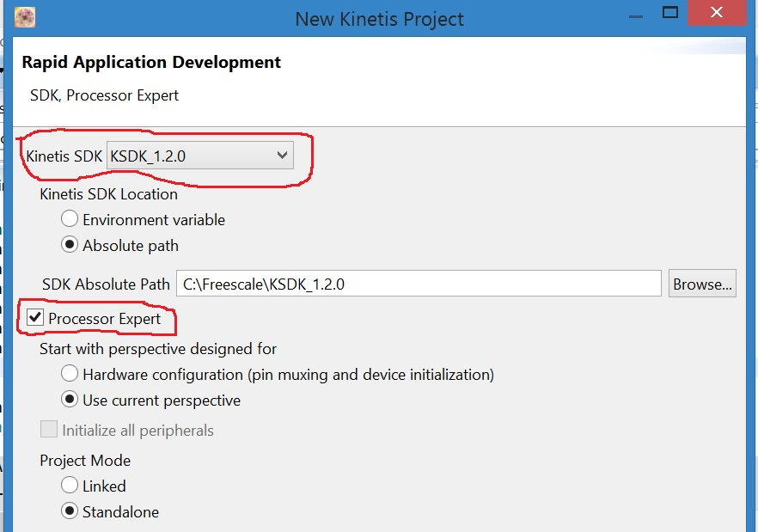
Task: Click the New Kinetis Project title bar
Action: coord(379,18)
